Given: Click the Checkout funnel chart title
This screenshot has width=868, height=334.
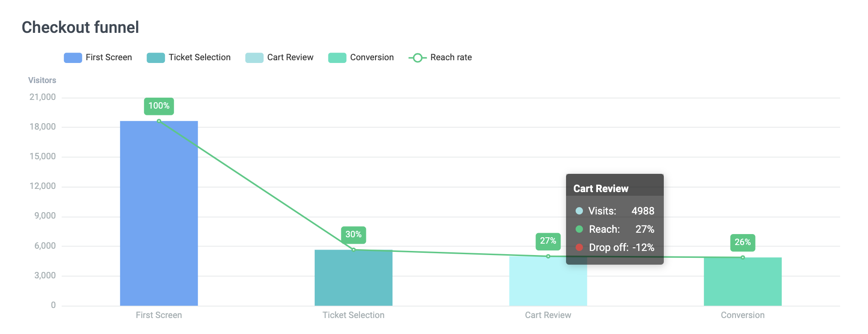Looking at the screenshot, I should coord(80,27).
